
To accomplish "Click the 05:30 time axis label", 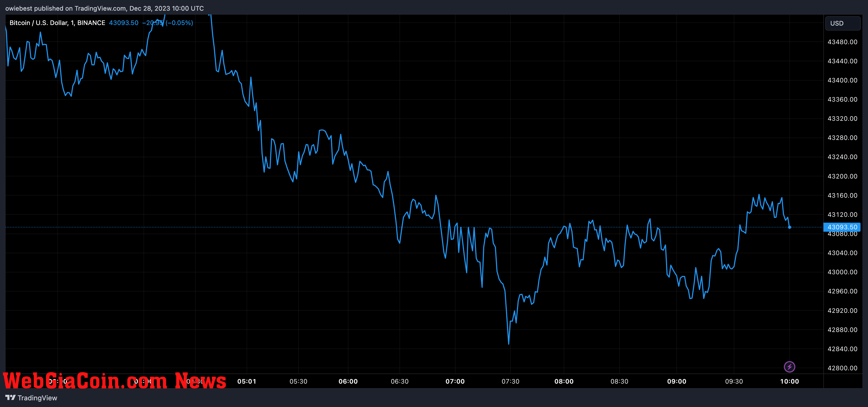I will (298, 381).
